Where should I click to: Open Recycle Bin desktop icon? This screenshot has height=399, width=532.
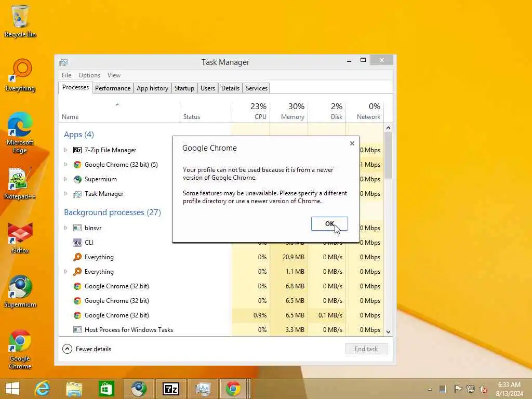20,21
